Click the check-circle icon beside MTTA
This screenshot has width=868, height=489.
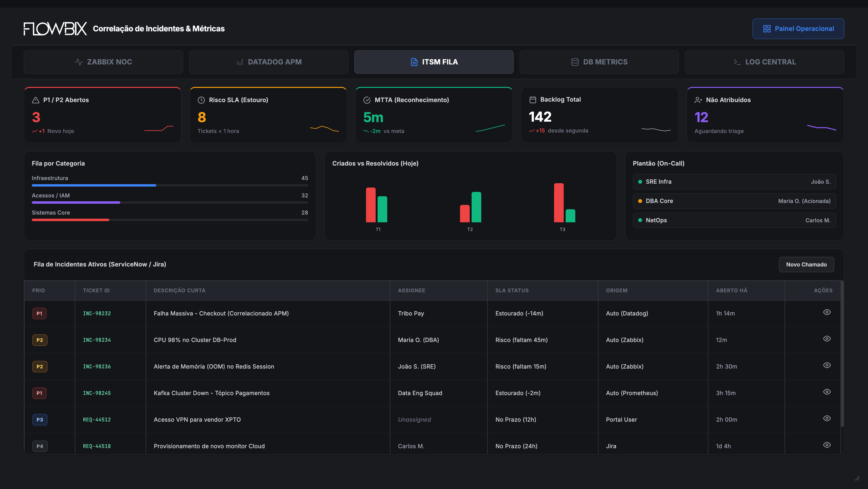tap(367, 100)
